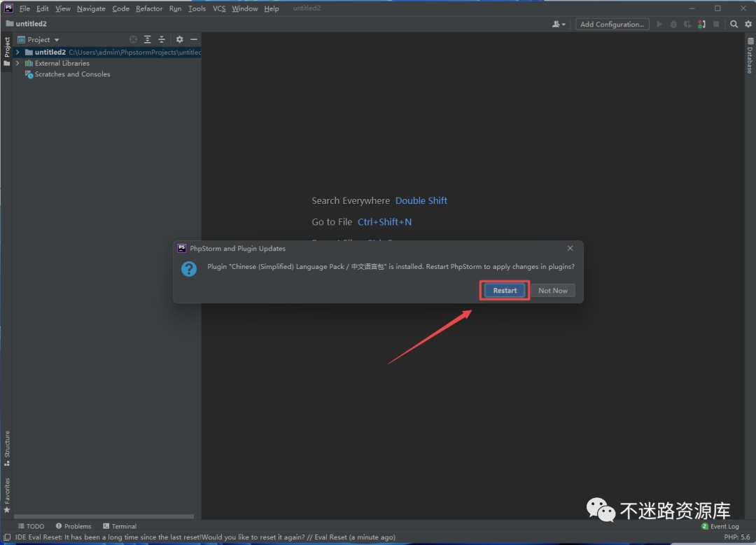This screenshot has height=545, width=756.
Task: Click the Listen for PHP Debug Connections icon
Action: (702, 24)
